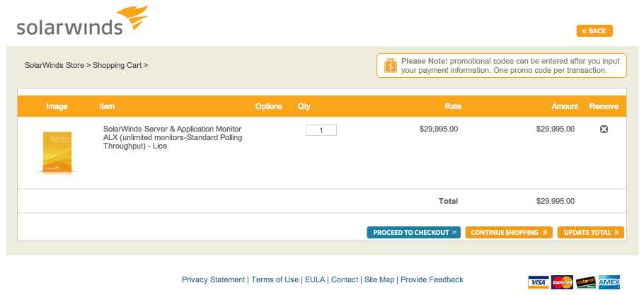Click the Contact footer link
The height and width of the screenshot is (295, 644).
click(345, 279)
